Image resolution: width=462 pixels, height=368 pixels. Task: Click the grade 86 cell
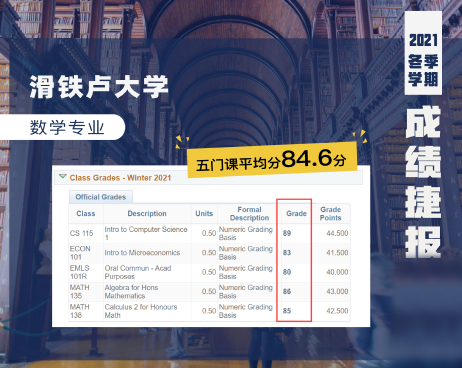point(287,291)
